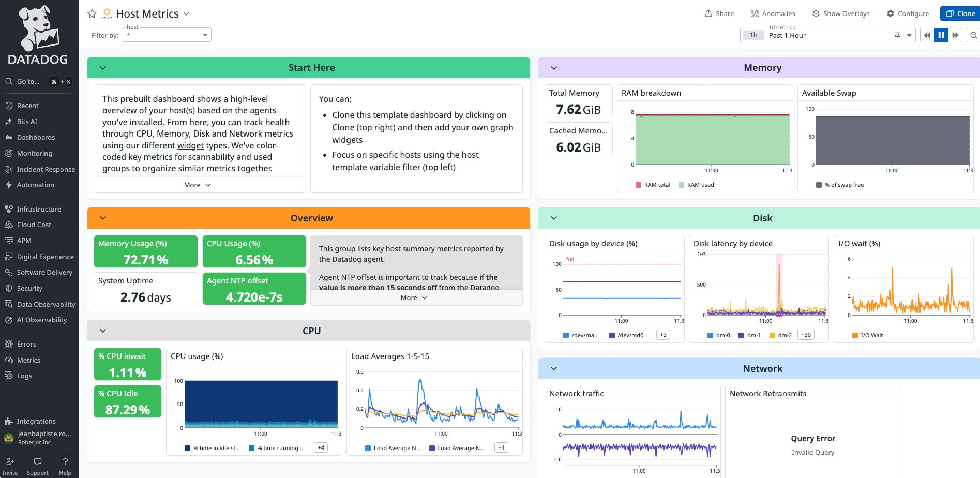The height and width of the screenshot is (478, 980).
Task: Open the Configure gear menu
Action: click(x=908, y=13)
